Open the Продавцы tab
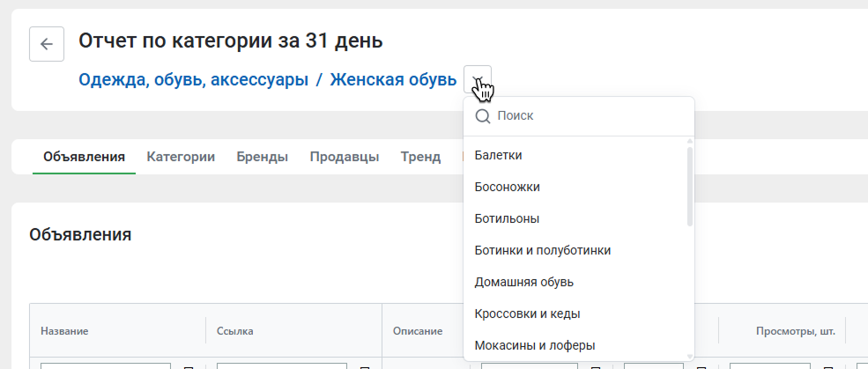 point(345,157)
